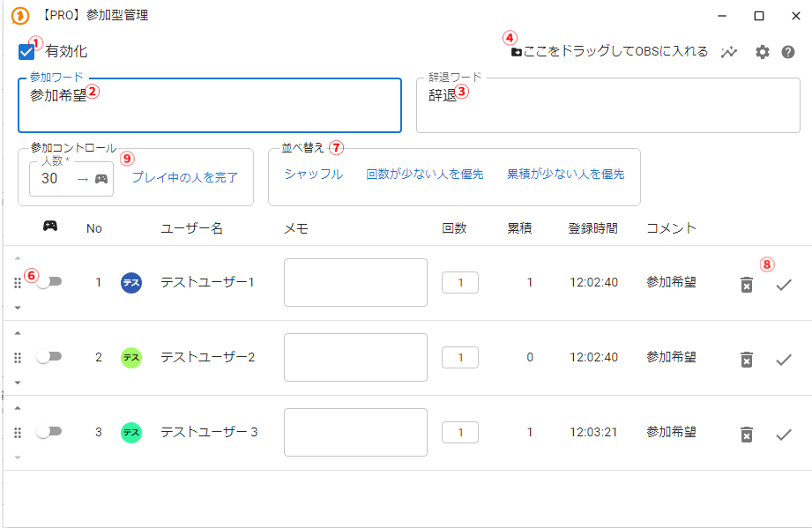
Task: Delete テストユーザー 3 with trash icon
Action: coord(747,435)
